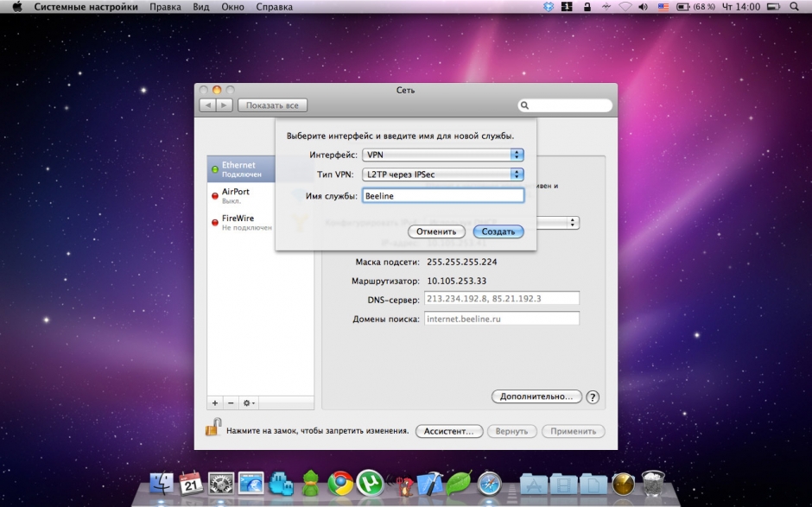This screenshot has width=812, height=507.
Task: Open the Dropbox menu bar icon
Action: 549,7
